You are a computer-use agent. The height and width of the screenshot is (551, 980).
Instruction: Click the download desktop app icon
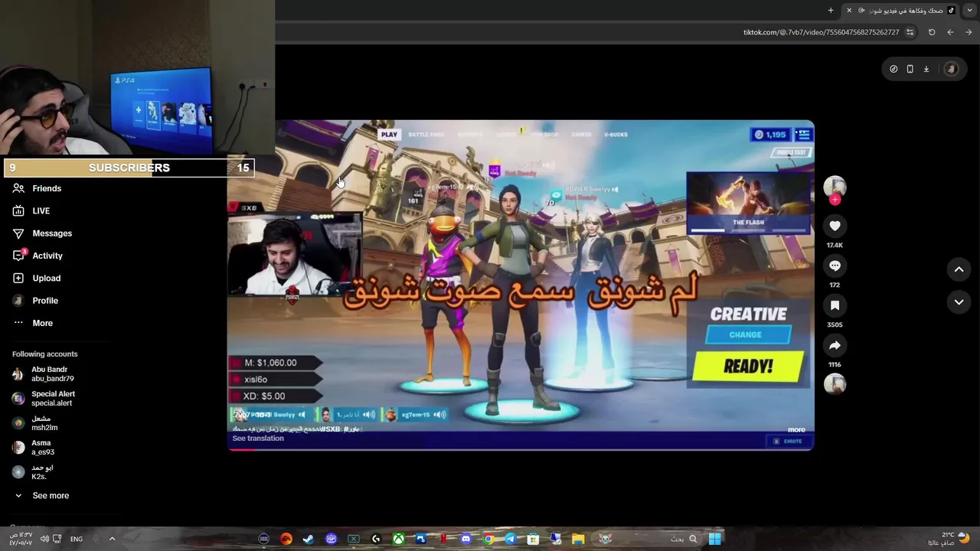926,69
